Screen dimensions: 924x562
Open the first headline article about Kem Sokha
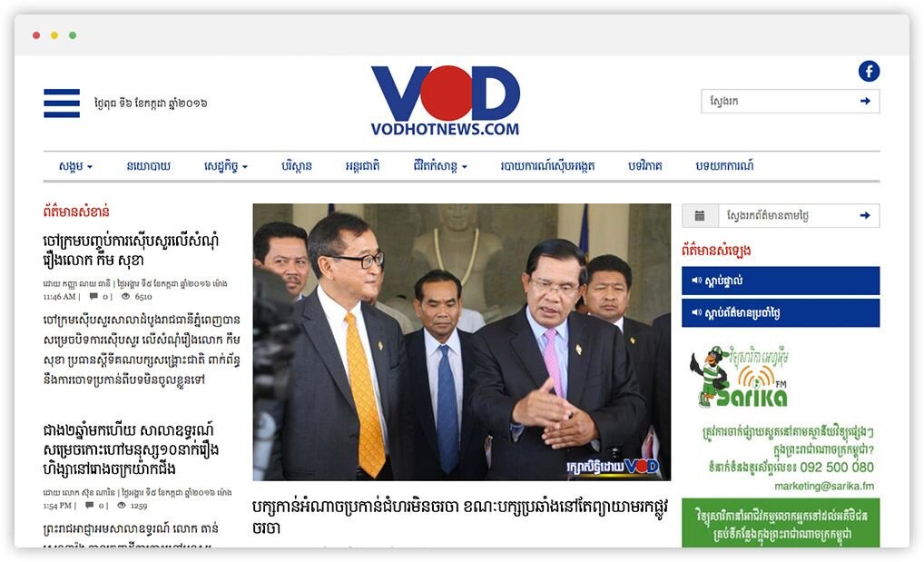131,251
